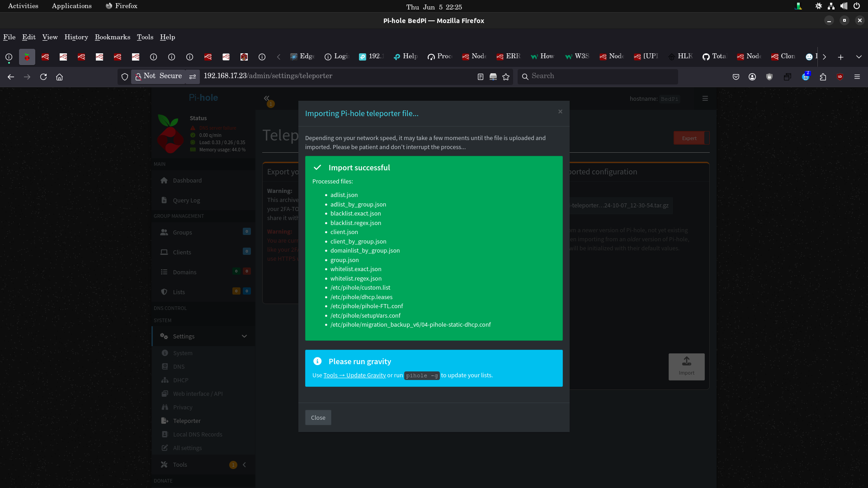
Task: Open the Pocket save icon
Action: click(736, 77)
